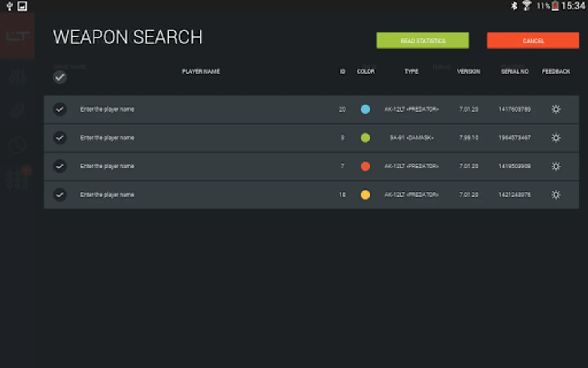Click the ID value 20 in the first row

(342, 109)
